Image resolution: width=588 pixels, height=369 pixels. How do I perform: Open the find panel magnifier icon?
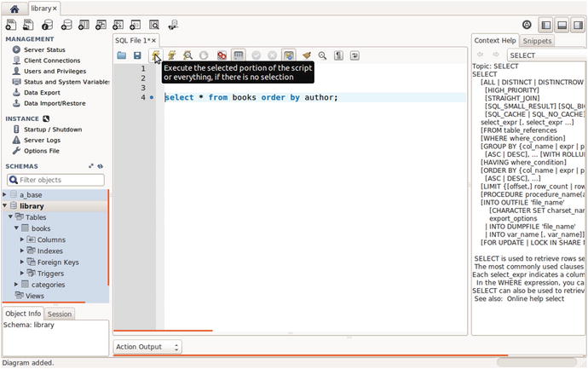(322, 55)
